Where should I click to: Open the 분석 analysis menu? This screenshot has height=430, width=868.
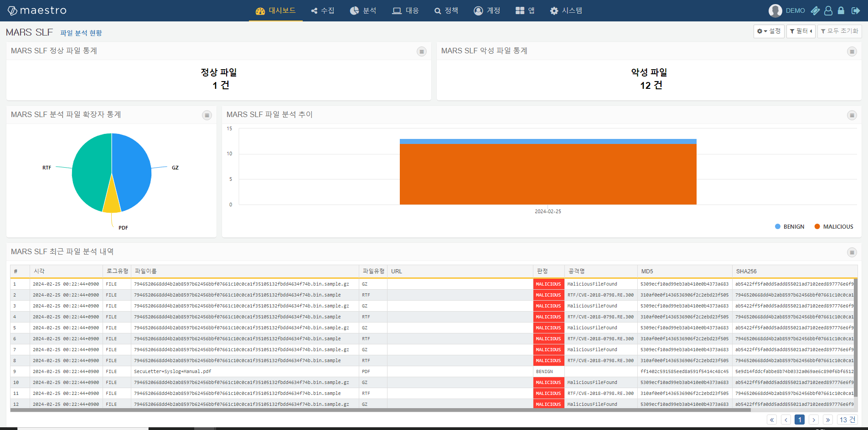pos(363,10)
